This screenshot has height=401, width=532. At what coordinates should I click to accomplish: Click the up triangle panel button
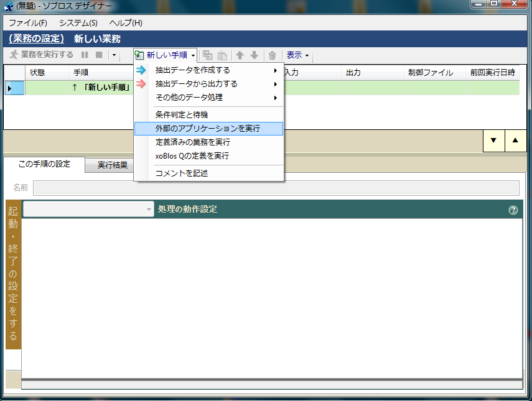[515, 141]
